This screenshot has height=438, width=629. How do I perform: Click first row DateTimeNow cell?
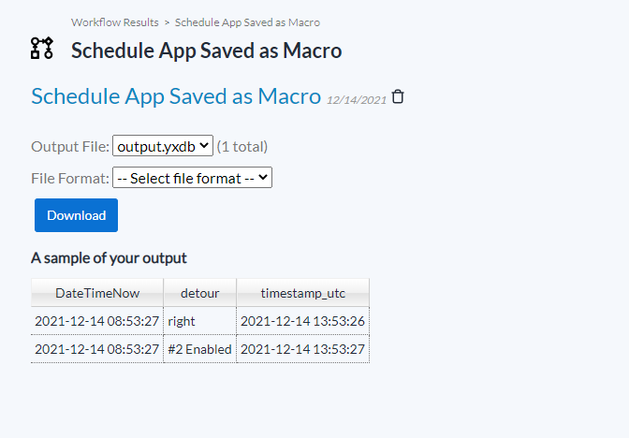(97, 321)
